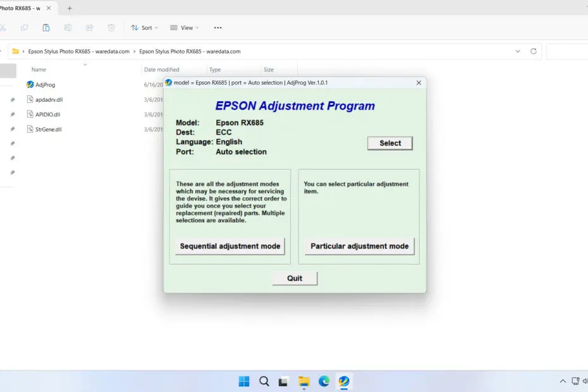Click the app icon in the dialog title bar

coord(168,83)
